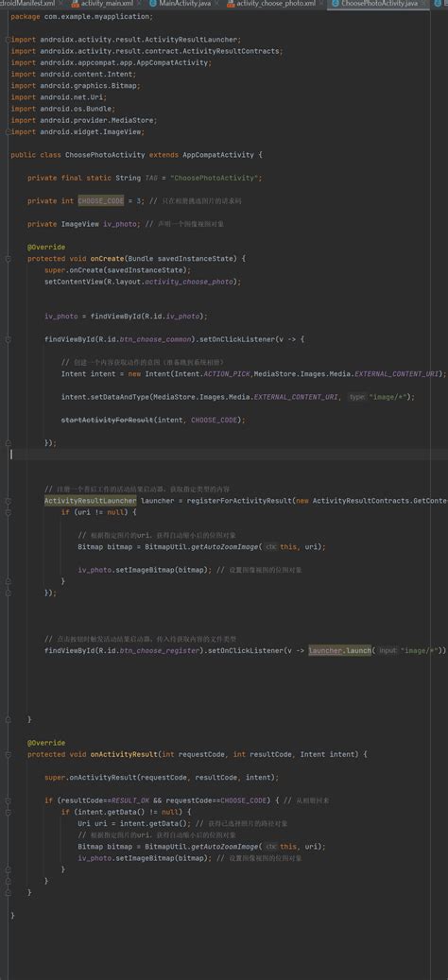Collapse the 'if (uri != null)' block

click(x=9, y=512)
